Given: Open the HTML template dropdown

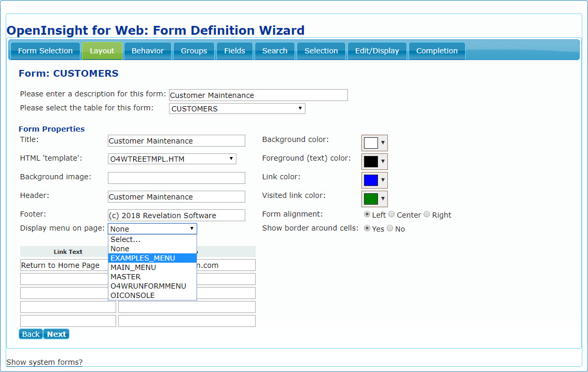Looking at the screenshot, I should pos(172,159).
